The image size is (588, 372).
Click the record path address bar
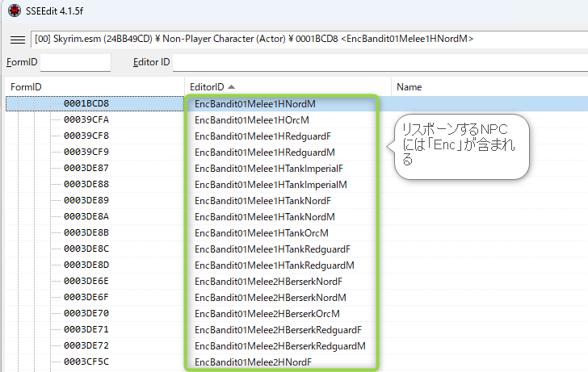tap(307, 39)
